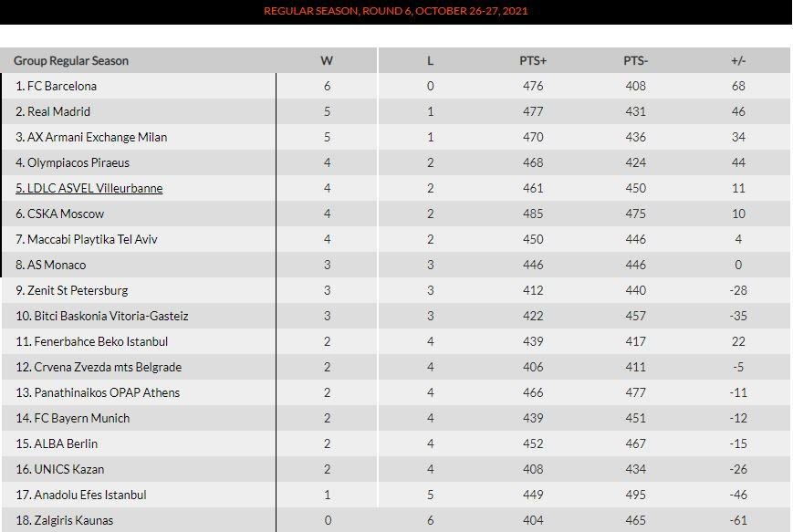Open the FC Barcelona team link
This screenshot has width=793, height=532.
point(56,86)
